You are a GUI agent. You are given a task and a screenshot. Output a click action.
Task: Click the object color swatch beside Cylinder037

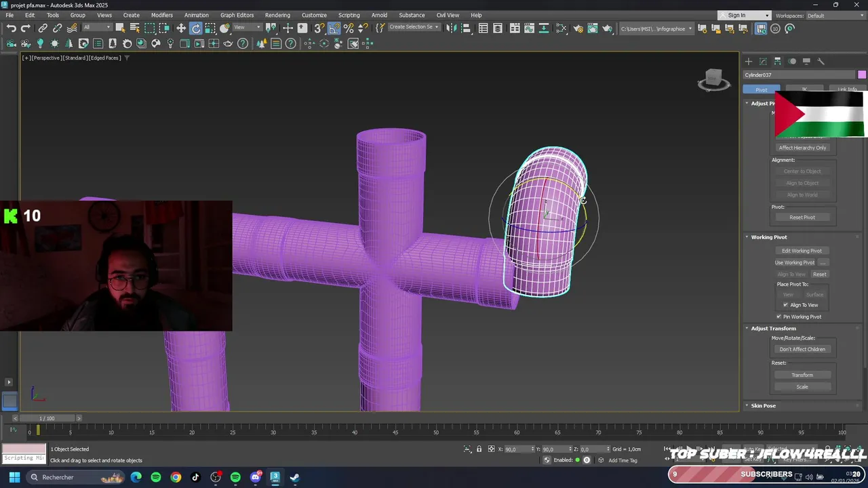861,75
